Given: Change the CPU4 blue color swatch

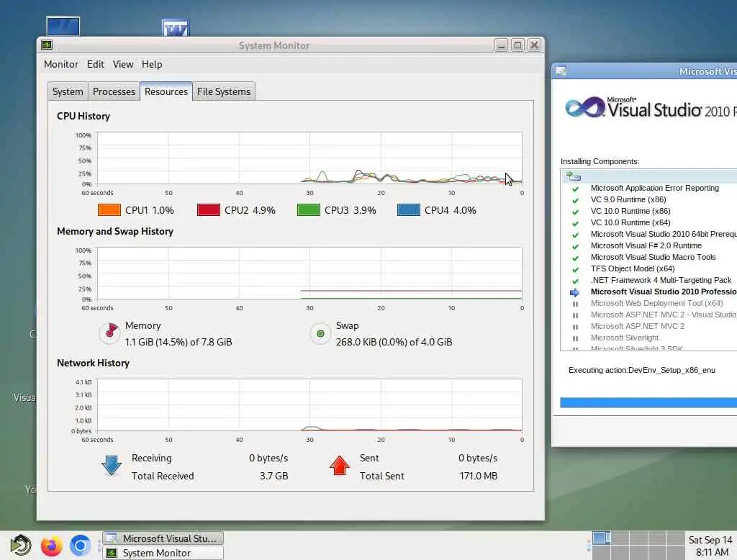Looking at the screenshot, I should [x=409, y=209].
